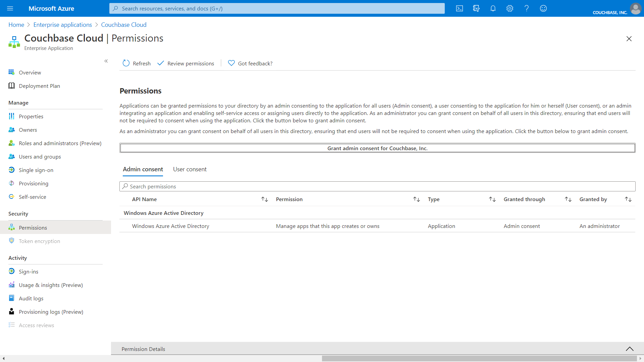The width and height of the screenshot is (644, 362).
Task: Refresh the permissions list
Action: (136, 63)
